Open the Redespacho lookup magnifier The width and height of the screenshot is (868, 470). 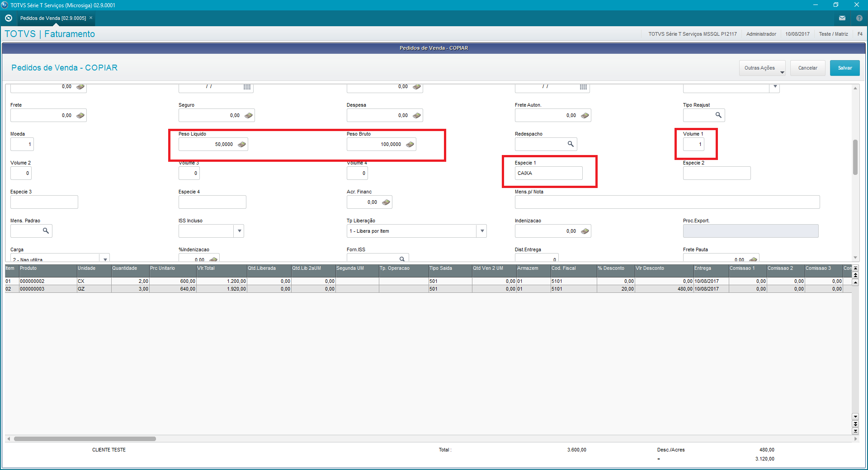tap(571, 144)
